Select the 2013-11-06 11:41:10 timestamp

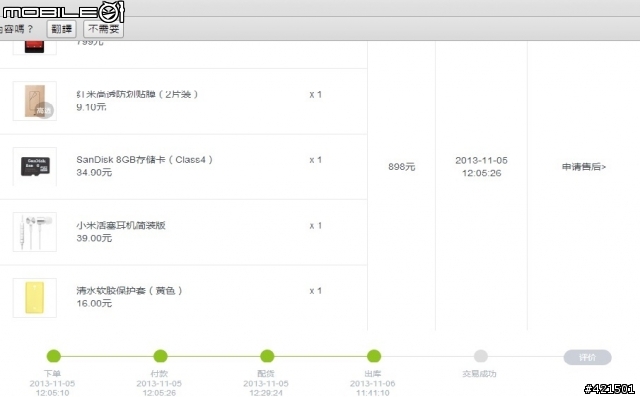373,388
